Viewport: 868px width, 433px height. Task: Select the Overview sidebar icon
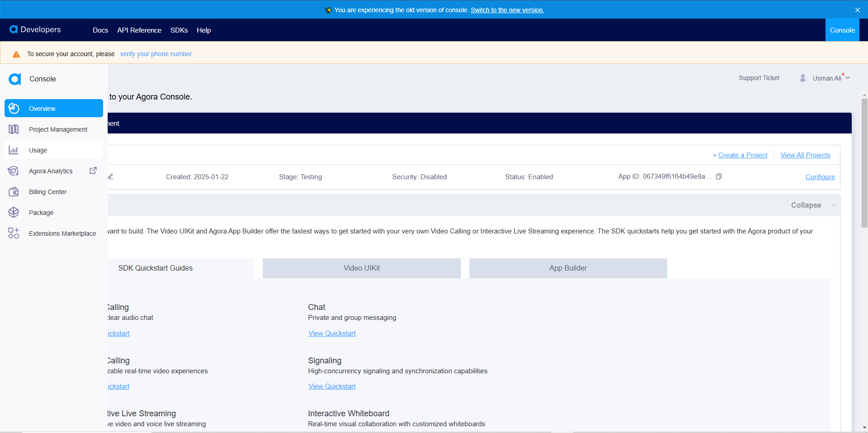tap(14, 108)
